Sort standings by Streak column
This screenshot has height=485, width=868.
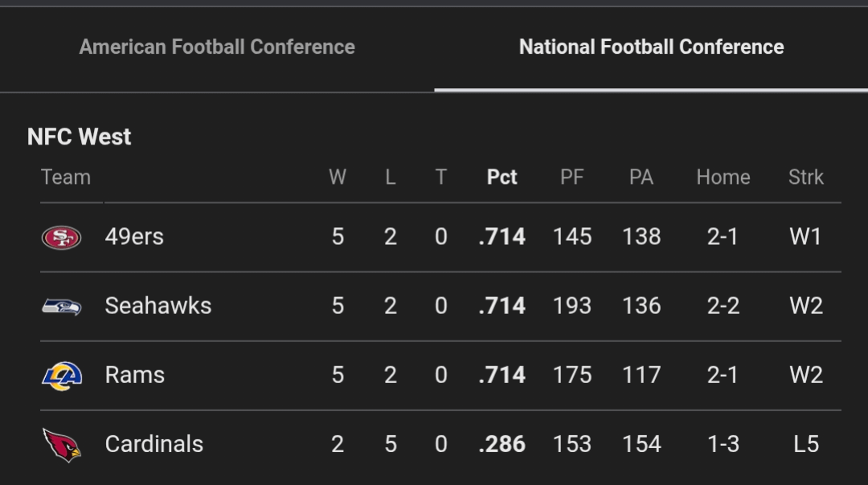(x=805, y=177)
